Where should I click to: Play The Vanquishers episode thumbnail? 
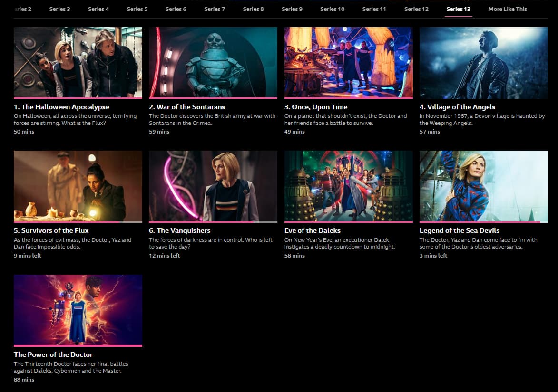pyautogui.click(x=213, y=186)
